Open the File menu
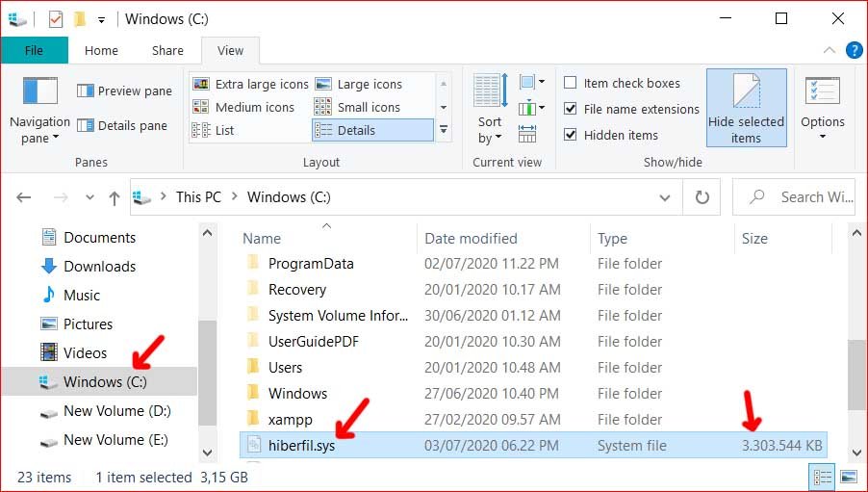The image size is (868, 492). (35, 50)
